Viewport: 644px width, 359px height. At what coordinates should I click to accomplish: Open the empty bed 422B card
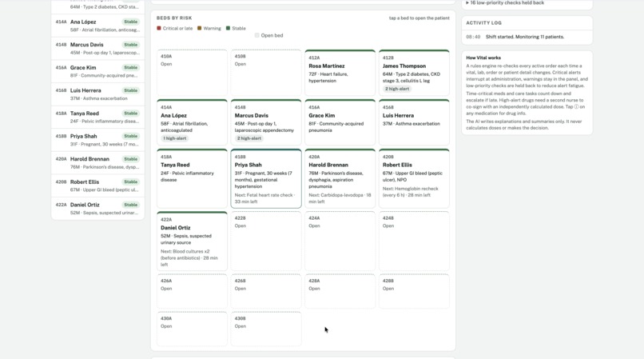coord(266,241)
